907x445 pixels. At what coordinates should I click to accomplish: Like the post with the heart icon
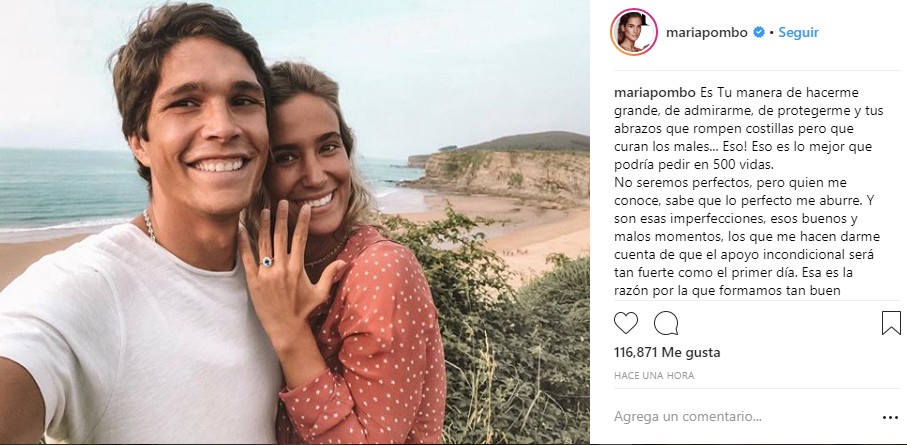[626, 323]
